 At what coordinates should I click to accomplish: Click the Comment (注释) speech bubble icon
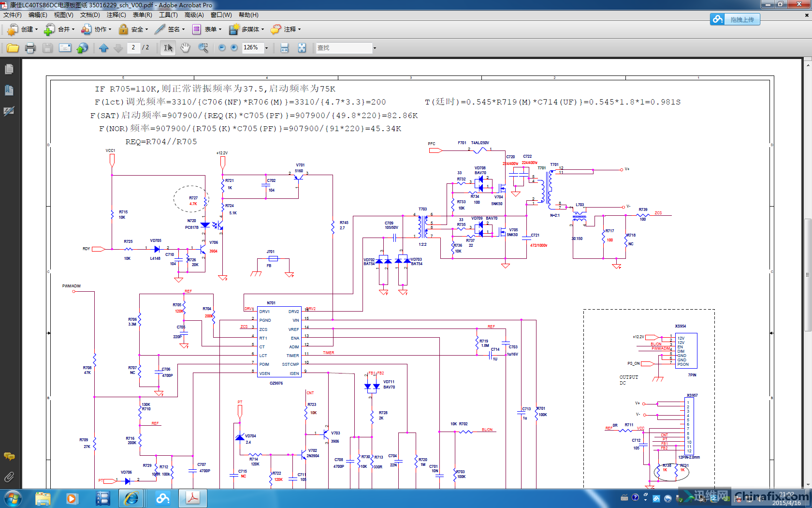pyautogui.click(x=276, y=30)
